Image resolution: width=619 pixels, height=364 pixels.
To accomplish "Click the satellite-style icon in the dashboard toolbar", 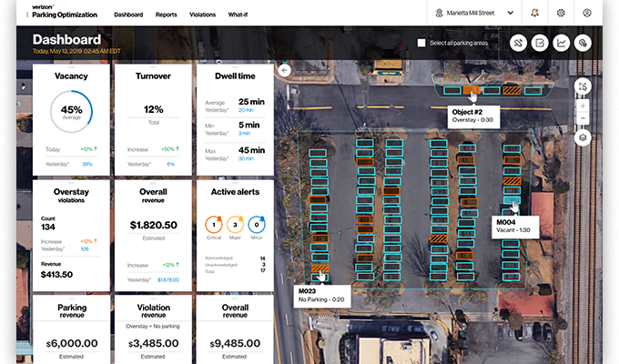I will pyautogui.click(x=518, y=43).
